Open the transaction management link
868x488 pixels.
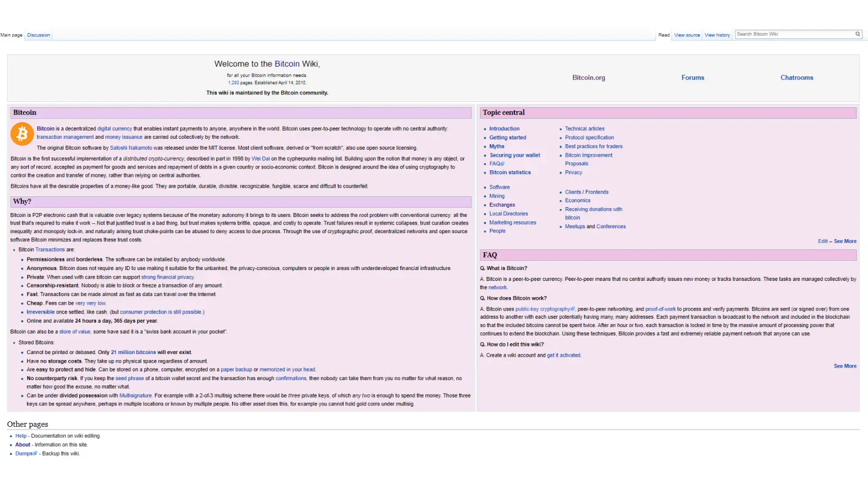point(65,137)
